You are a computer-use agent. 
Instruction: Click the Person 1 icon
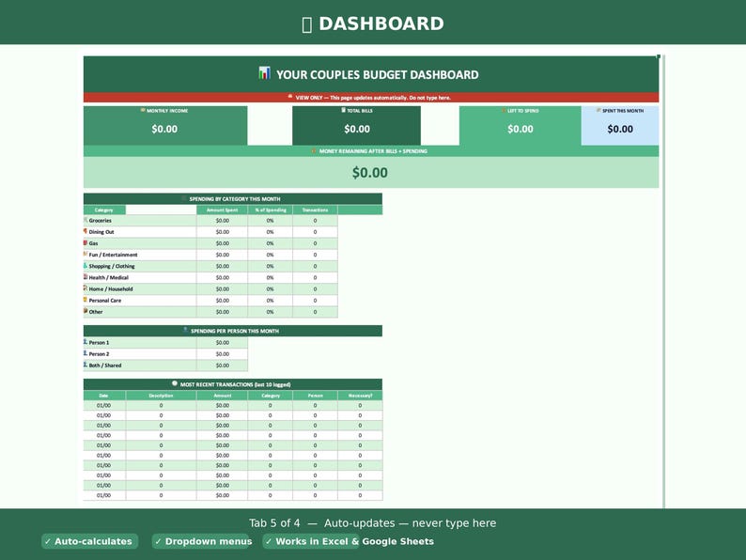point(85,342)
